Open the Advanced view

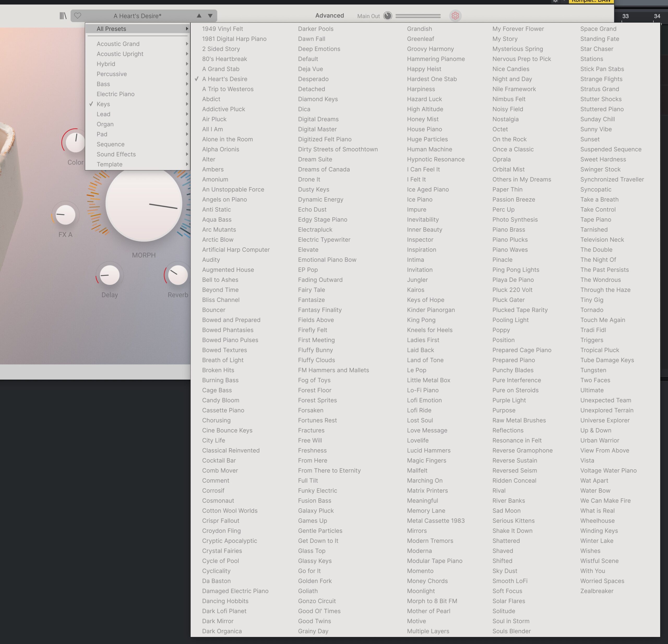click(x=329, y=16)
